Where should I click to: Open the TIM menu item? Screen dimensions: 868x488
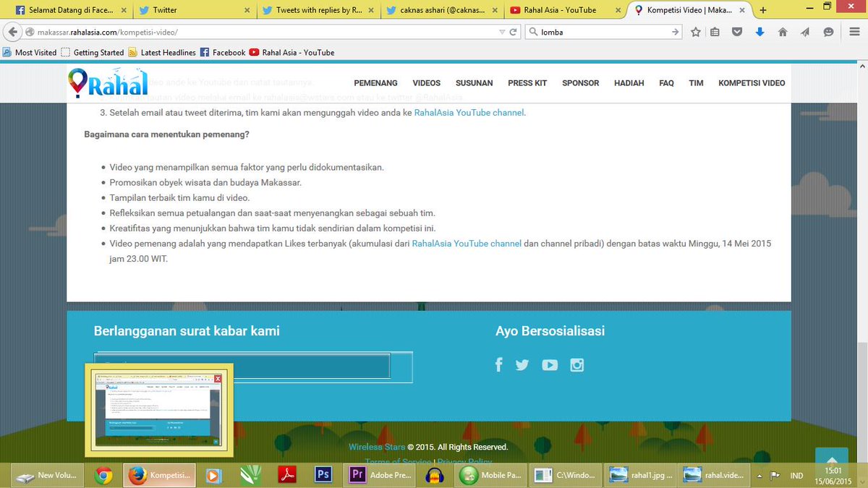click(x=696, y=83)
